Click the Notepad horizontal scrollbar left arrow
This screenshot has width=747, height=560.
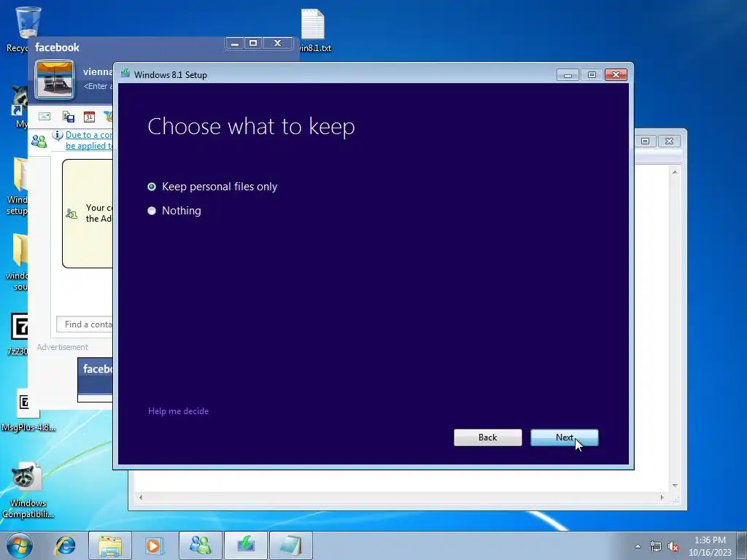(141, 497)
